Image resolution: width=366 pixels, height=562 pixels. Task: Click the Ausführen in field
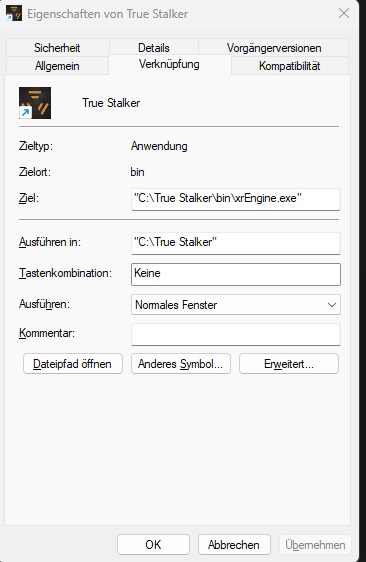[236, 243]
